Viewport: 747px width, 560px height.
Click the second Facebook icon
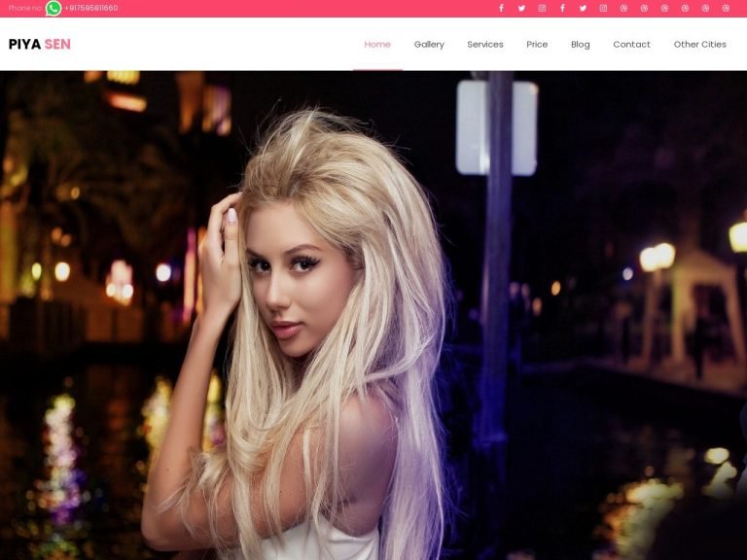tap(562, 8)
